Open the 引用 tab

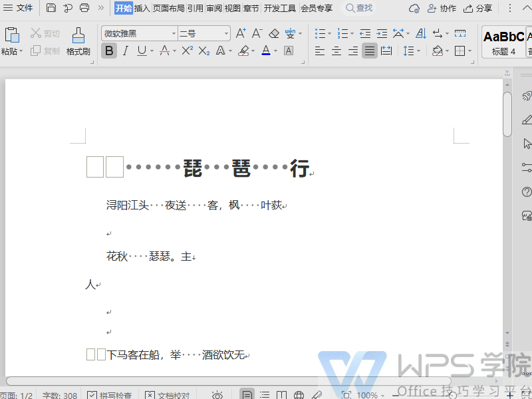[196, 8]
